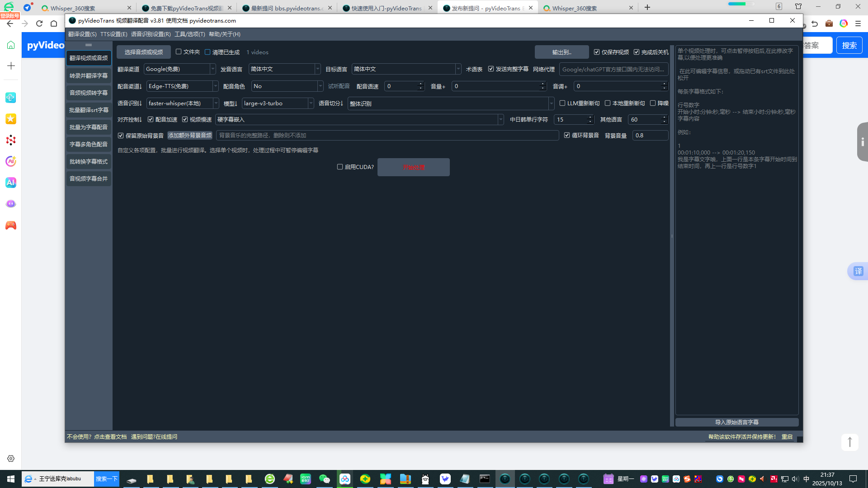Click the scroll-to-top arrow icon

(849, 442)
